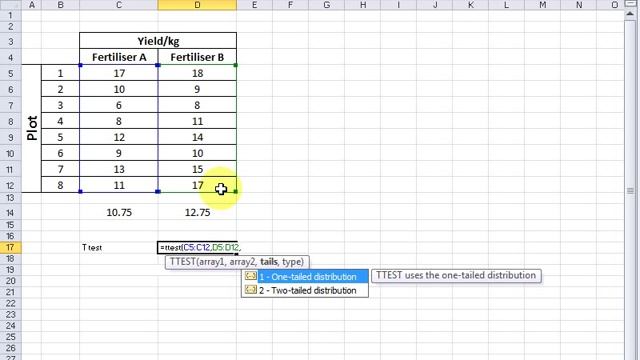
Task: Select column G header
Action: [x=327, y=5]
